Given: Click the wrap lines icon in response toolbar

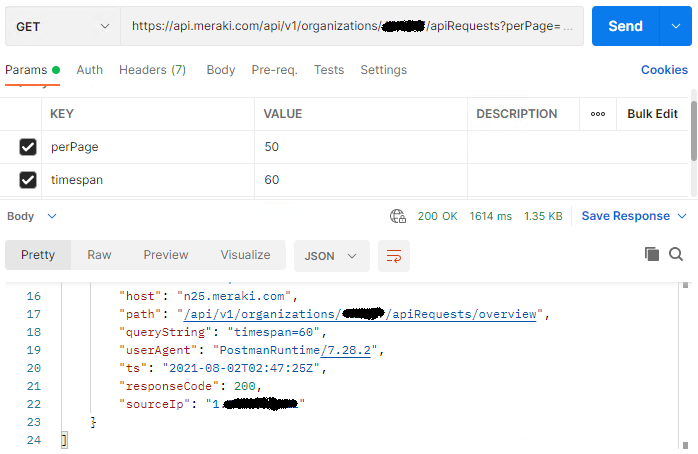Looking at the screenshot, I should point(394,255).
